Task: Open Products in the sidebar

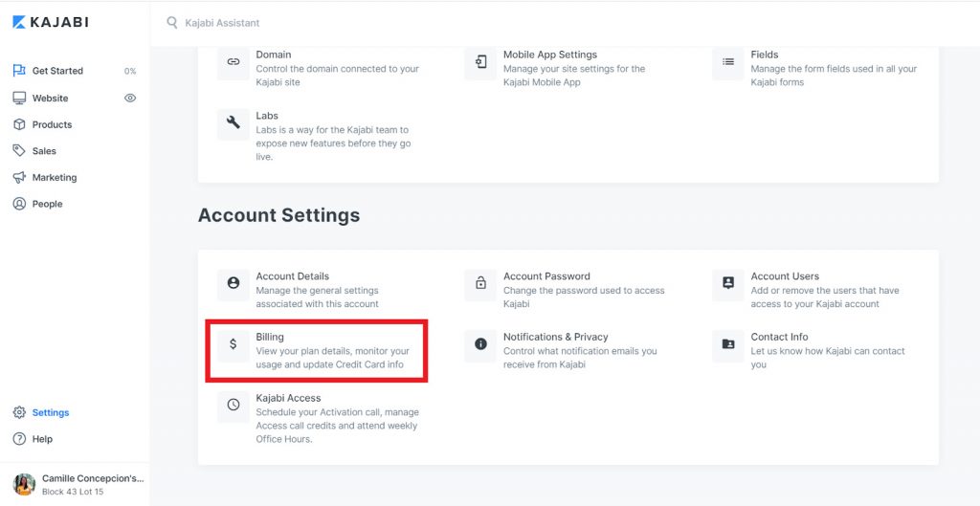Action: pos(42,125)
